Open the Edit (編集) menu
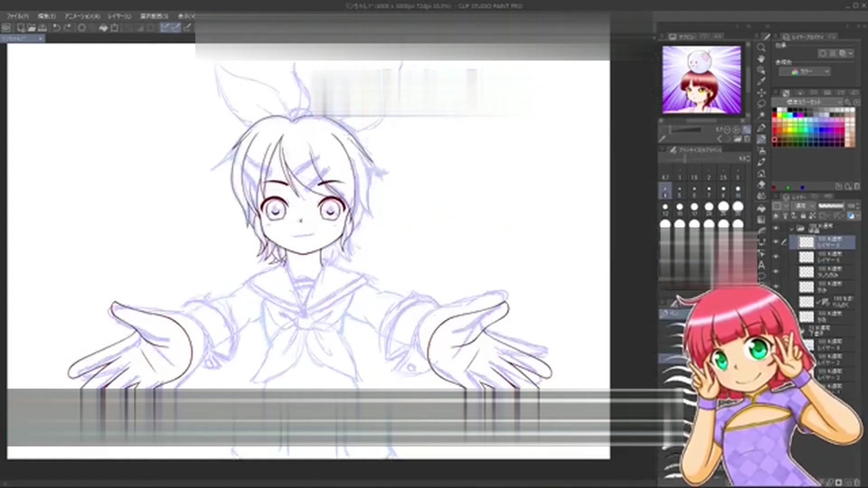 point(46,16)
